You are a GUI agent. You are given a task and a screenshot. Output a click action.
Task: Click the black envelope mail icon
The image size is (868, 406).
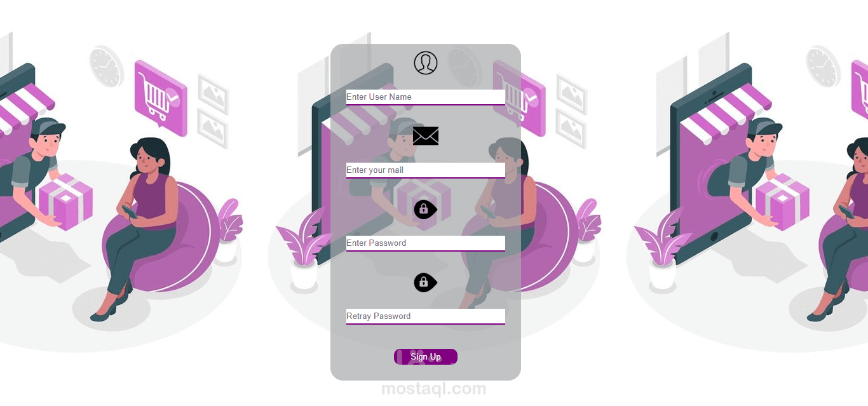(426, 136)
